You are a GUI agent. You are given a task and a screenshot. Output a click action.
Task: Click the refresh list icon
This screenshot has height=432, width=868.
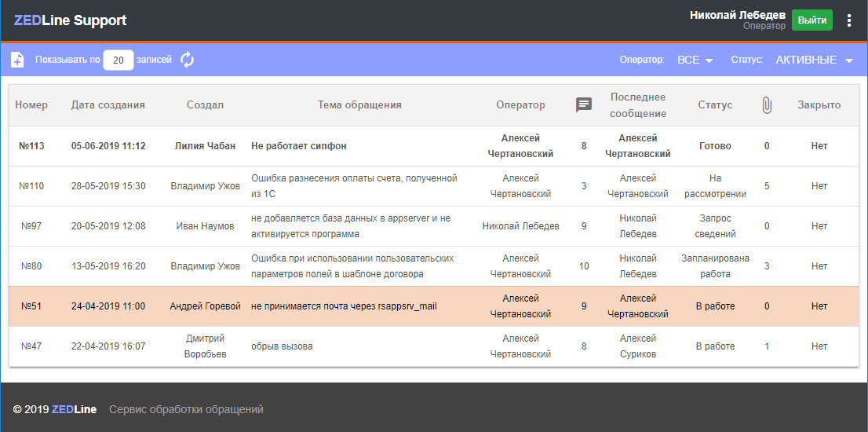click(187, 60)
